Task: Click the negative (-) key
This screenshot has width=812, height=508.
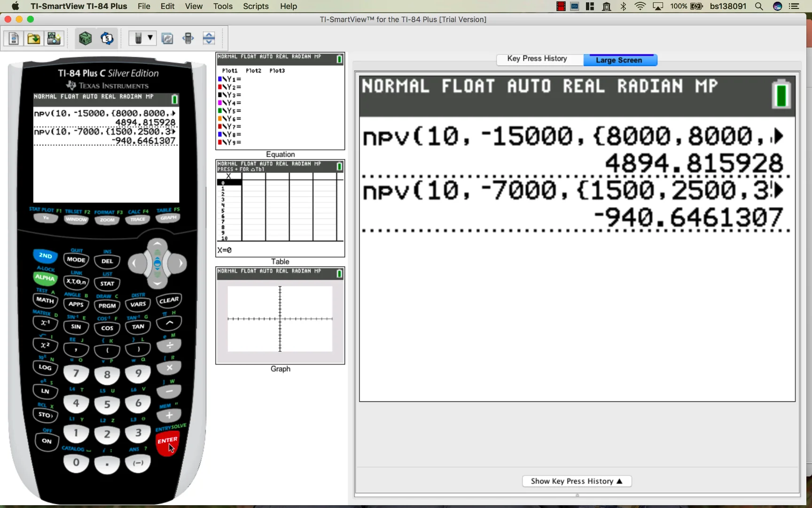Action: click(138, 463)
